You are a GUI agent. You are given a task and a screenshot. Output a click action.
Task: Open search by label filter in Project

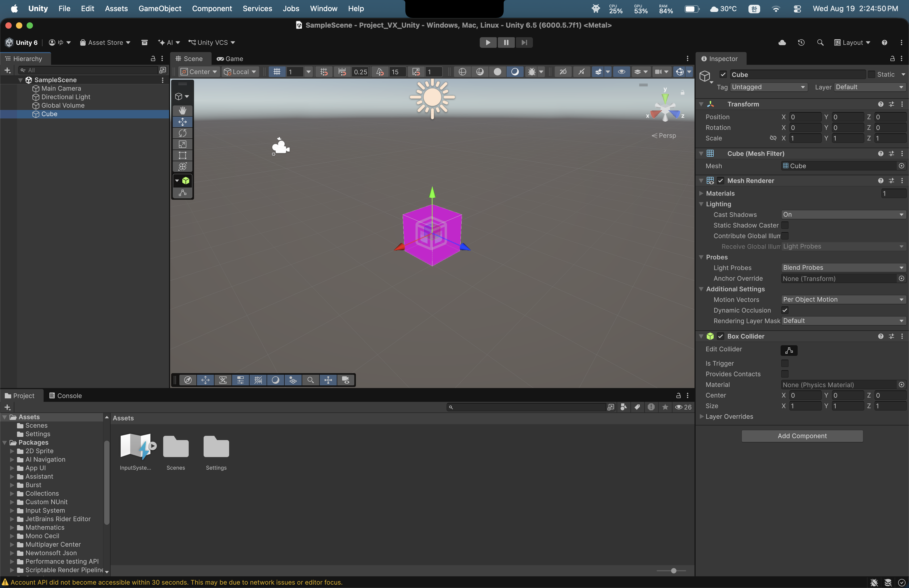coord(637,407)
